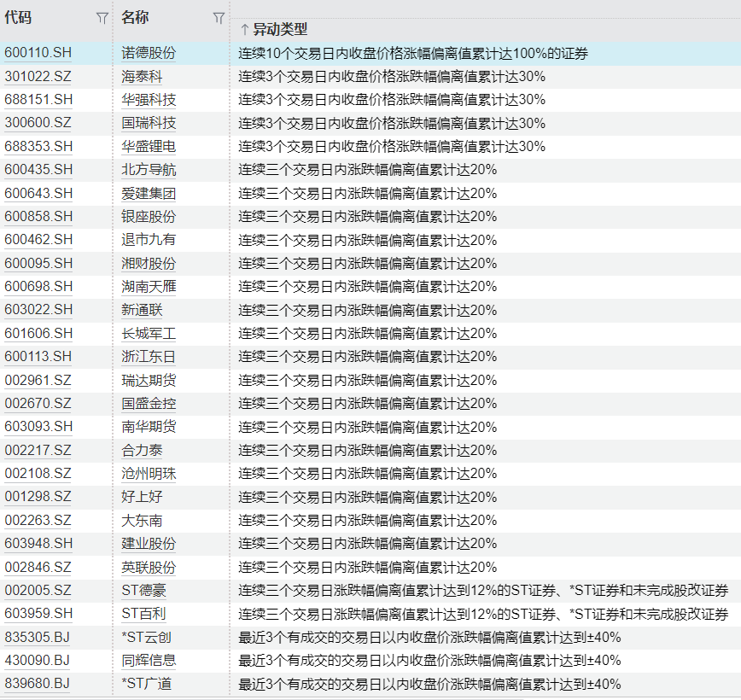
Task: Open the 华盛锂电 stock link
Action: pyautogui.click(x=149, y=147)
